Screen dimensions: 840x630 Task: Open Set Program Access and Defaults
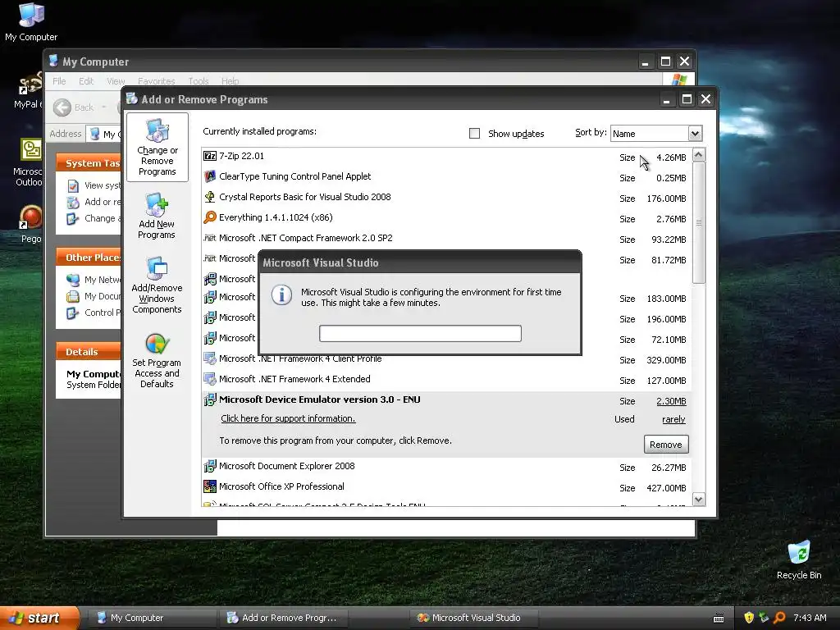tap(157, 361)
